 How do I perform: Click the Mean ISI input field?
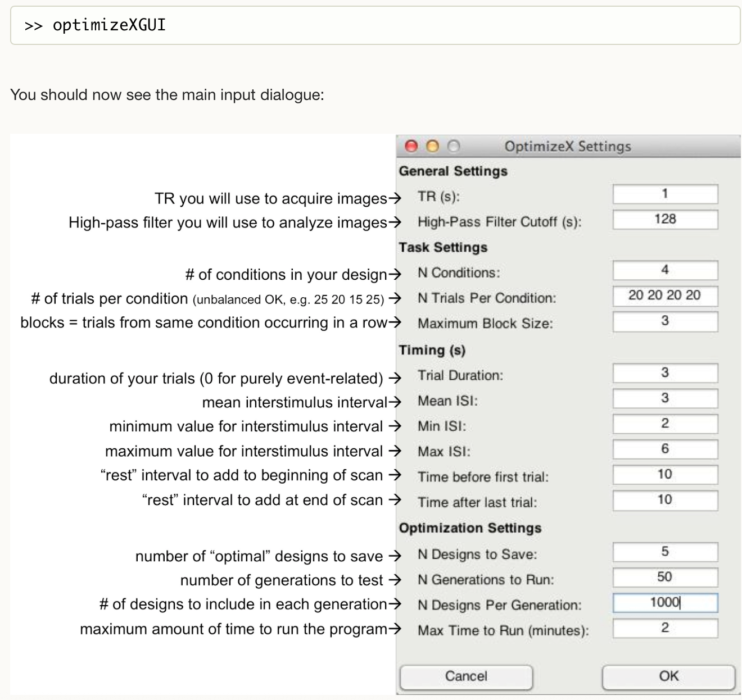665,398
